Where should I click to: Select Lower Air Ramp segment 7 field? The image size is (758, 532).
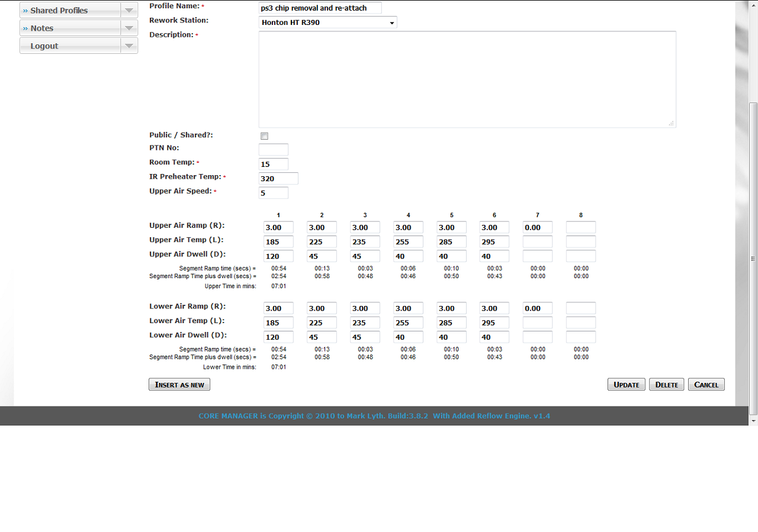coord(538,308)
